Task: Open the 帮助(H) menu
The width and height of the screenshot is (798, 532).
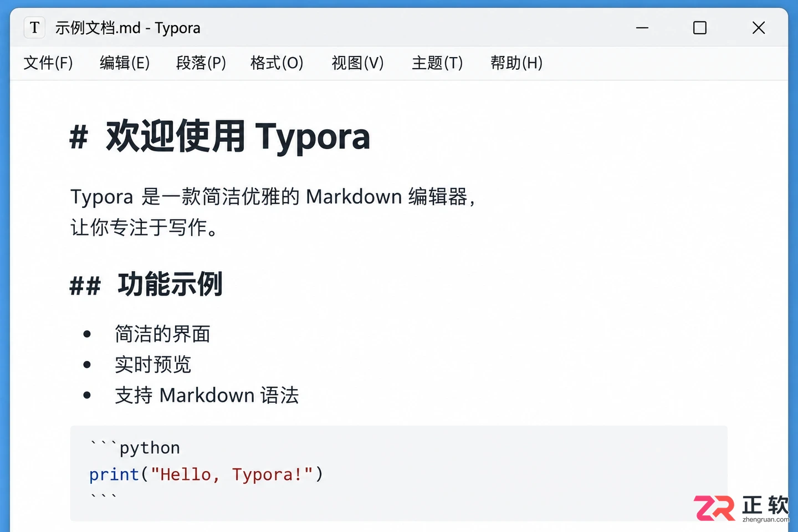Action: [516, 63]
